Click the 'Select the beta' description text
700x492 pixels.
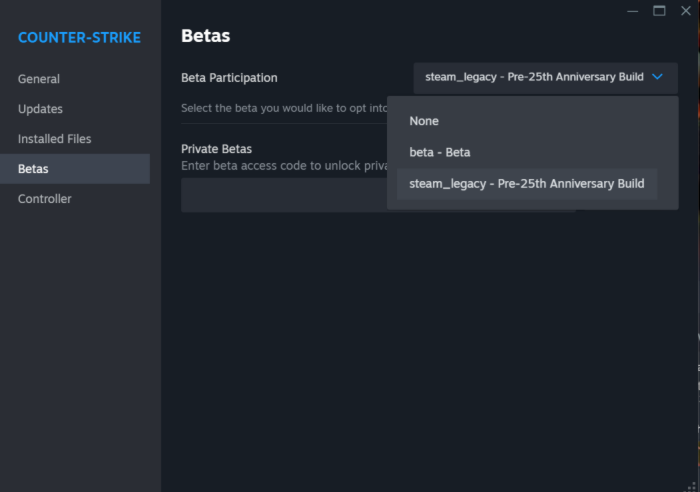[x=280, y=107]
